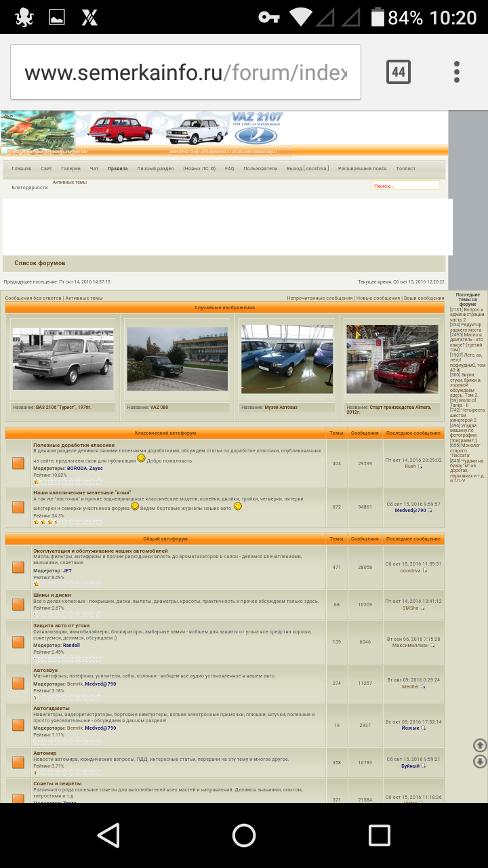This screenshot has width=488, height=868.
Task: Open moderator profile Randall
Action: [x=71, y=645]
